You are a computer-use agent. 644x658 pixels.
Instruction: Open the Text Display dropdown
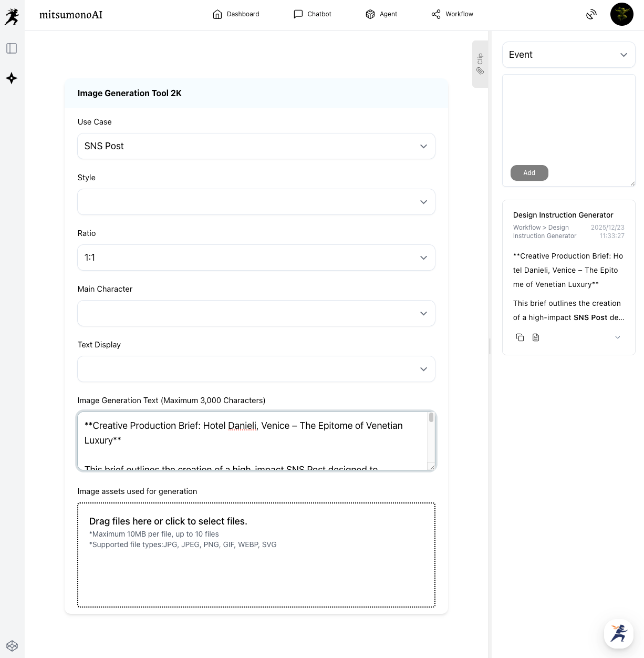tap(256, 369)
